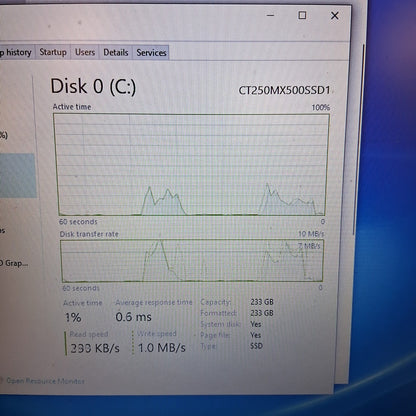Image resolution: width=416 pixels, height=416 pixels.
Task: Select the highlighted disk item in the sidebar
Action: 17,175
